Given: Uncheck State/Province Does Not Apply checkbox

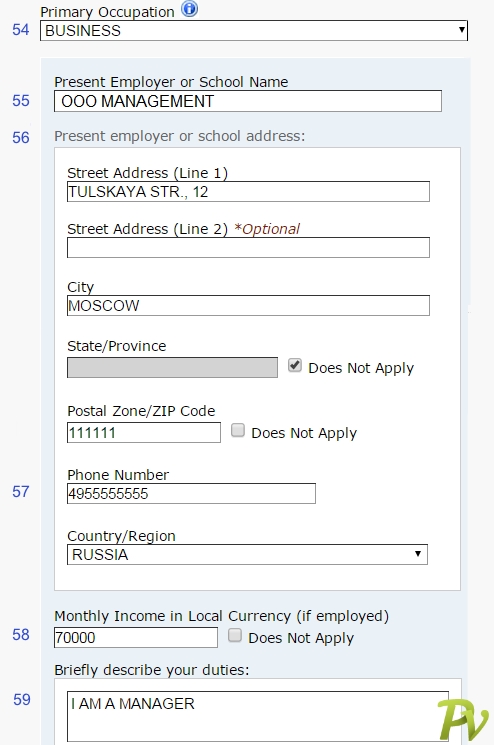Looking at the screenshot, I should click(295, 365).
